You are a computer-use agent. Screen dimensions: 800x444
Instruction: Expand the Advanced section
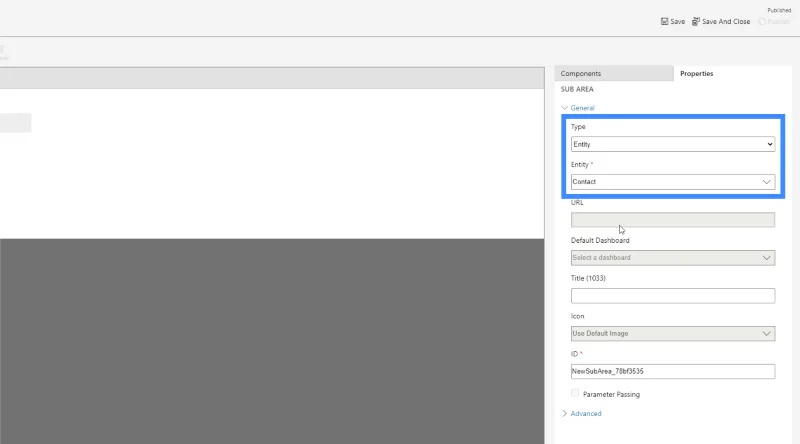click(582, 413)
